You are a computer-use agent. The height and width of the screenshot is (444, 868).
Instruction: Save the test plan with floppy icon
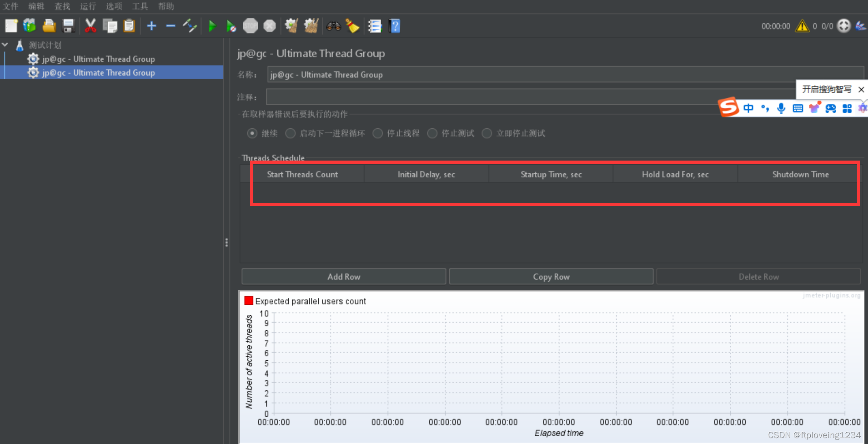(68, 26)
